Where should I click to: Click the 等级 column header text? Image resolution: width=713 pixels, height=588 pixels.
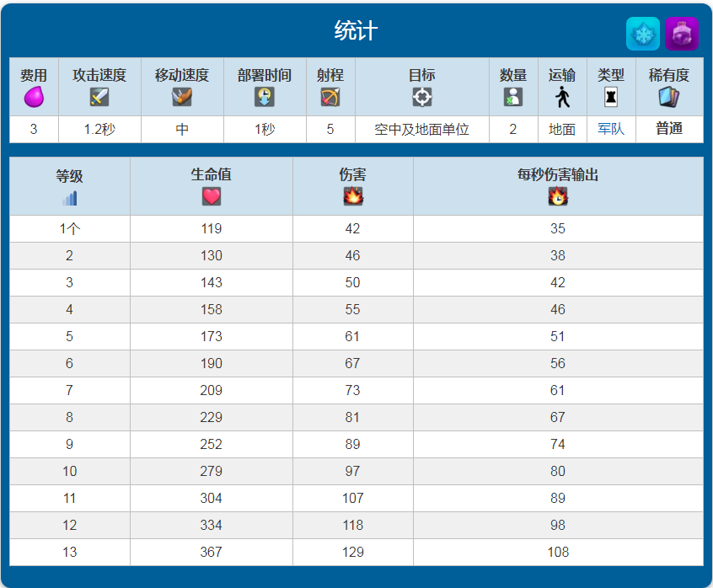(x=70, y=176)
